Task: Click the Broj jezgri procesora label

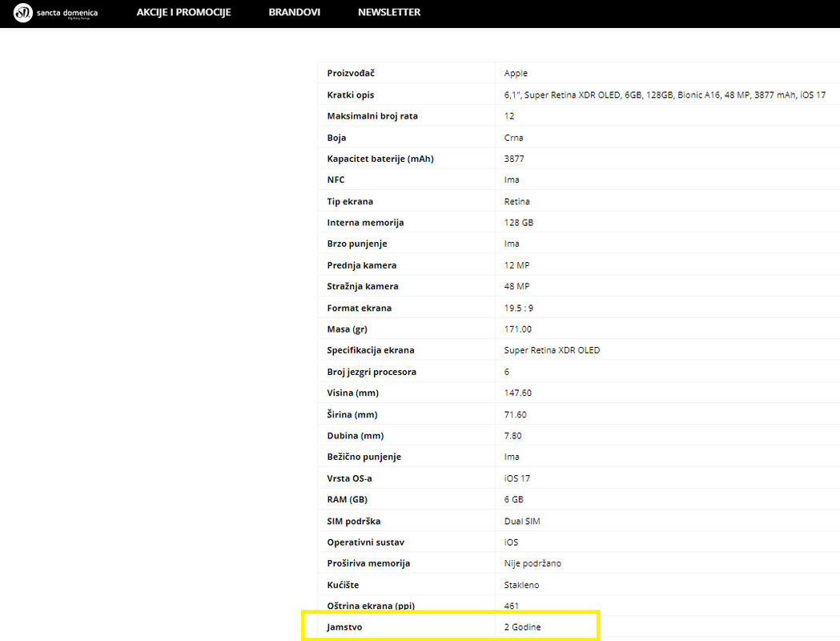Action: [372, 372]
